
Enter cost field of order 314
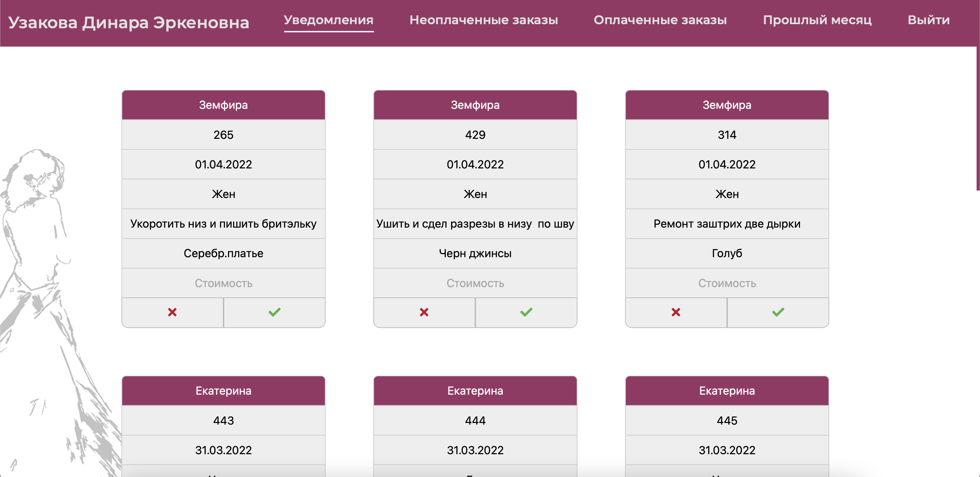pyautogui.click(x=726, y=283)
